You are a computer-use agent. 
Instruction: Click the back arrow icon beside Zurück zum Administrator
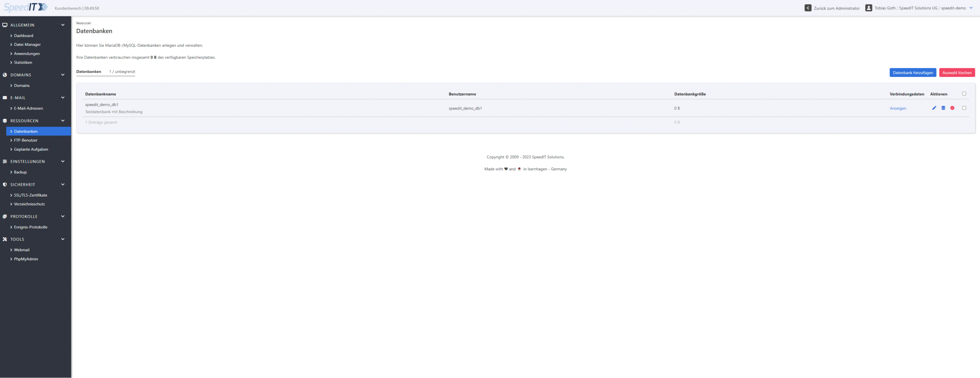[808, 8]
